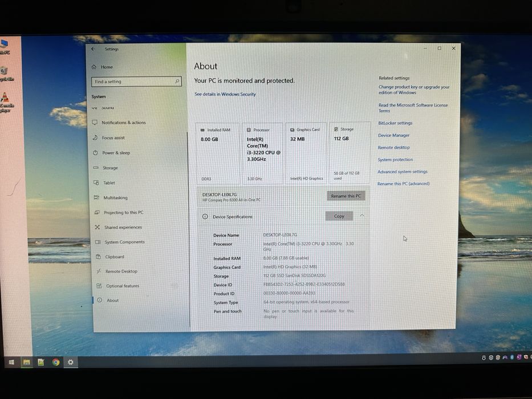Select About in the sidebar
Screen dimensions: 532x399
tap(112, 300)
